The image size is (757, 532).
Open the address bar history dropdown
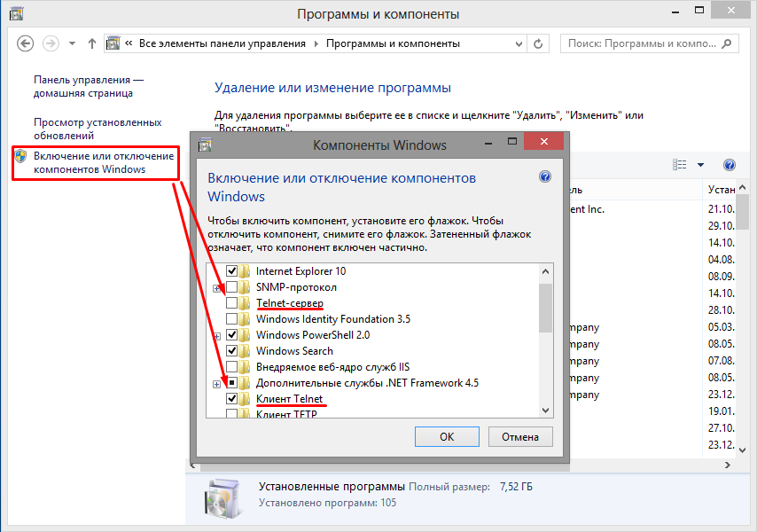pyautogui.click(x=518, y=43)
